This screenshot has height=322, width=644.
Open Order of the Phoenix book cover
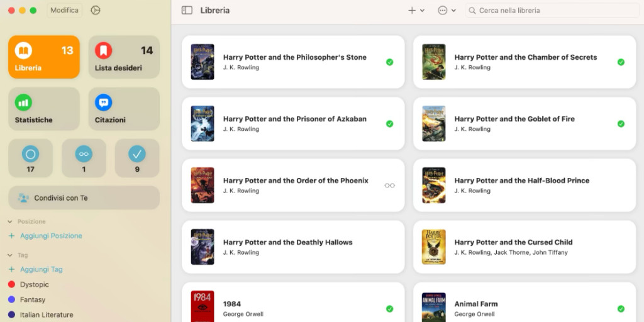click(x=203, y=186)
